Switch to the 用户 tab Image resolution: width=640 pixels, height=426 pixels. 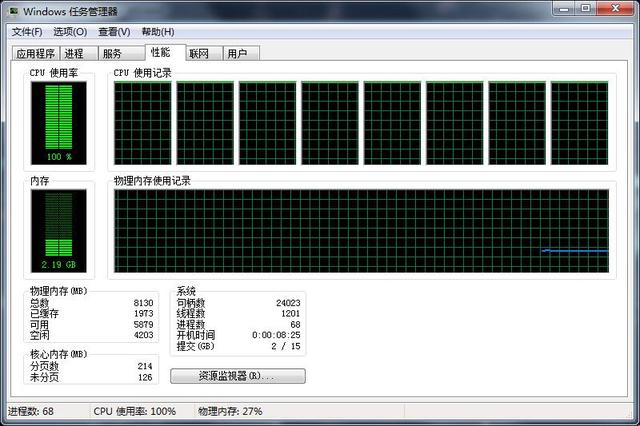coord(241,53)
